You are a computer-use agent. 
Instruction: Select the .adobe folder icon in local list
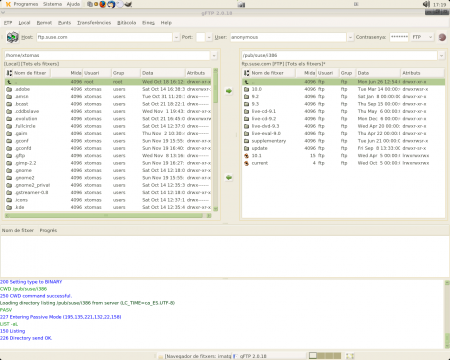[x=9, y=89]
